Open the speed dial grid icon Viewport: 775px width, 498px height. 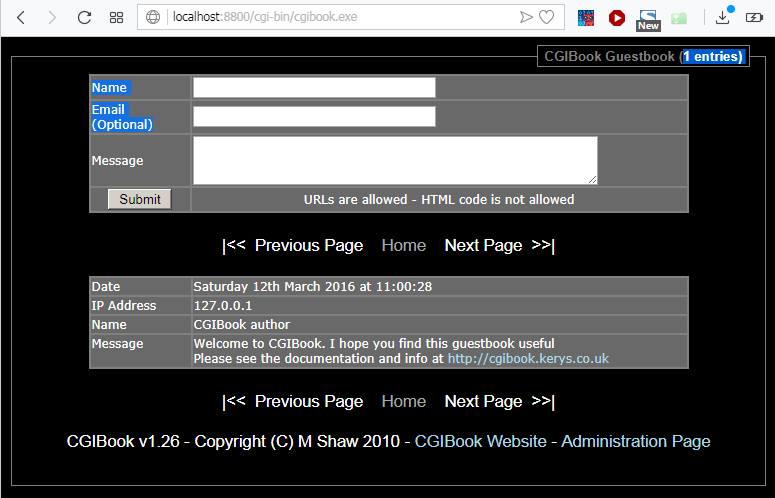click(116, 18)
